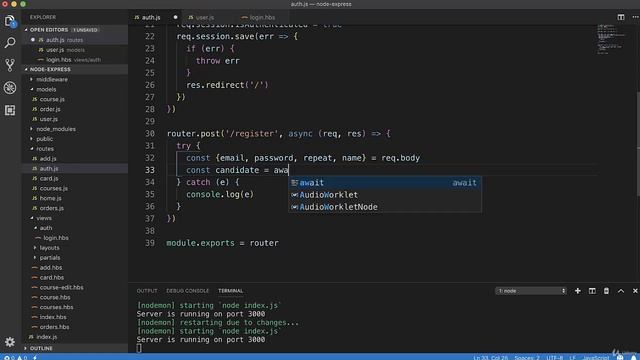Choose the AudioWorklet autocomplete suggestion

click(385, 195)
